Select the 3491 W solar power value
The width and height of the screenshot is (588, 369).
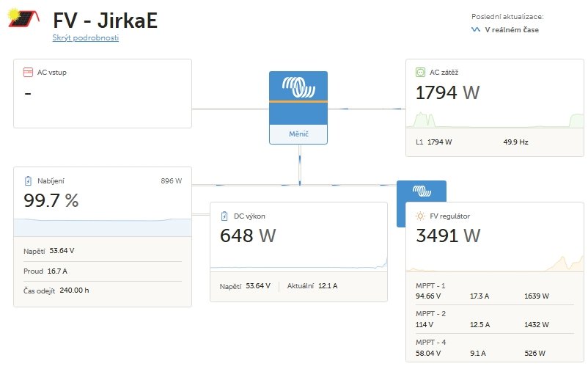pos(448,235)
